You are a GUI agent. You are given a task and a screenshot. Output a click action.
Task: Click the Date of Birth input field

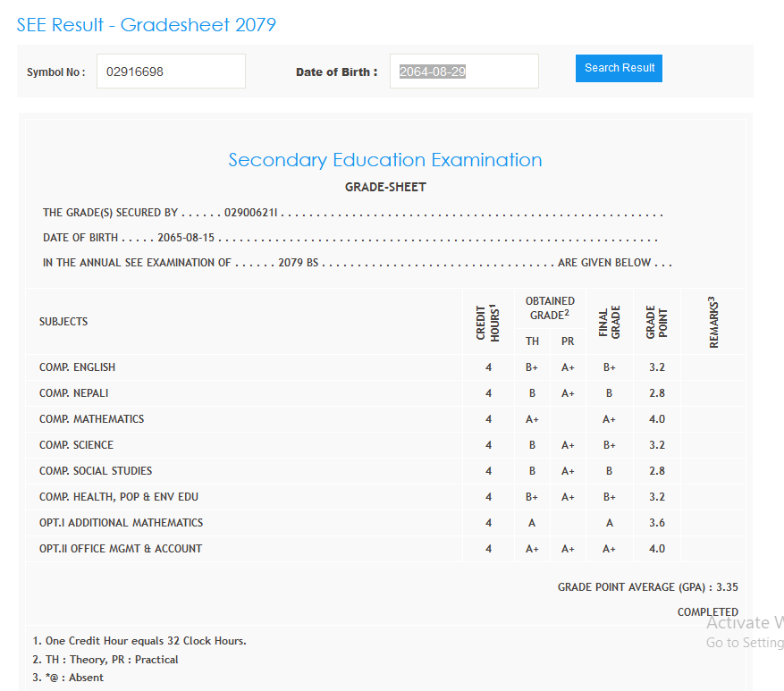(x=463, y=72)
